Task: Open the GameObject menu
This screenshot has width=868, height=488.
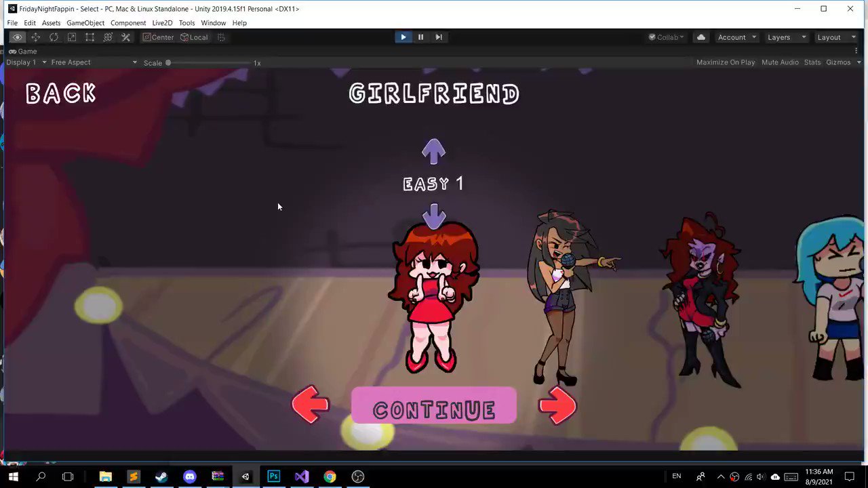Action: coord(85,23)
